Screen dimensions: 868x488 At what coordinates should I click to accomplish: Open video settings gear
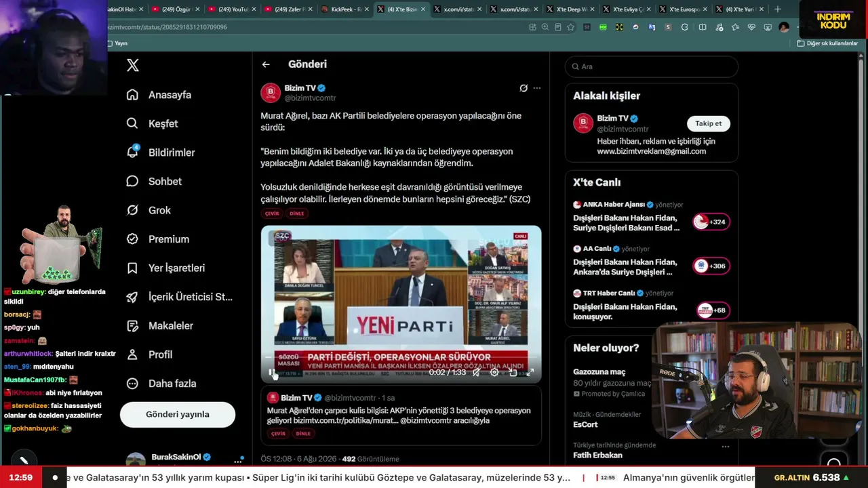494,372
